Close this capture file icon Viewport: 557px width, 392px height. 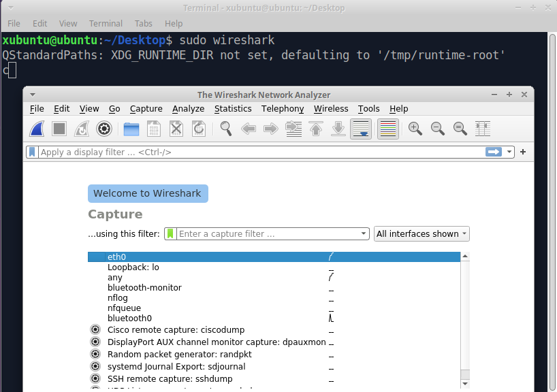click(176, 129)
